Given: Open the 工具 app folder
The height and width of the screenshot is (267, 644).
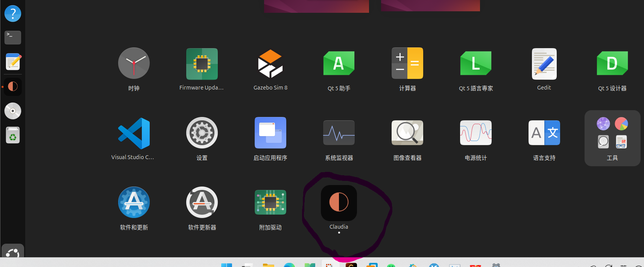Looking at the screenshot, I should pyautogui.click(x=612, y=138).
